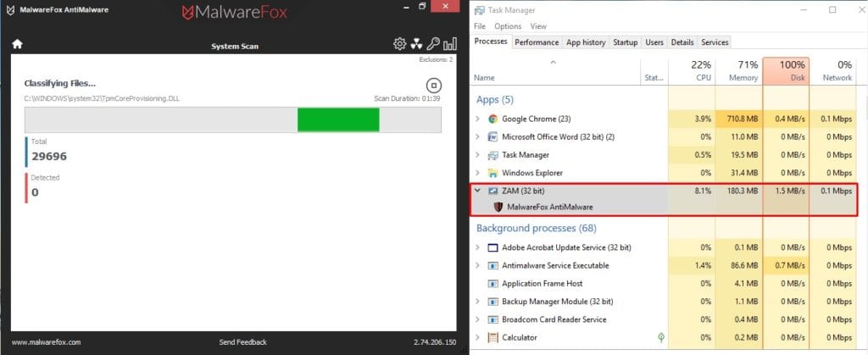
Task: Click Antimalware Service Executable icon
Action: point(493,265)
